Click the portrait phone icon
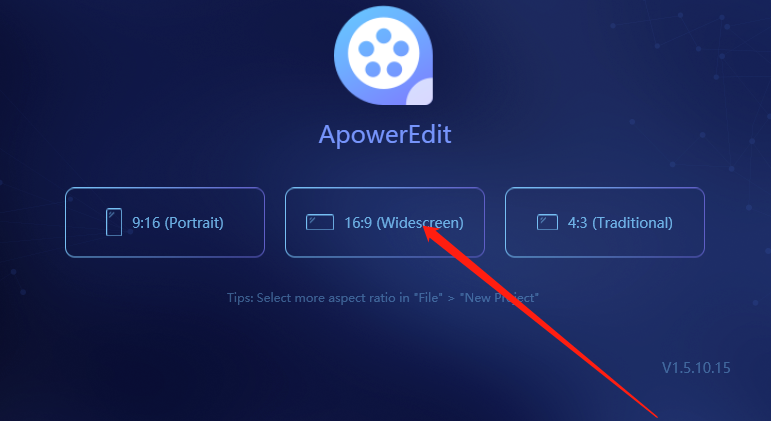 coord(114,222)
